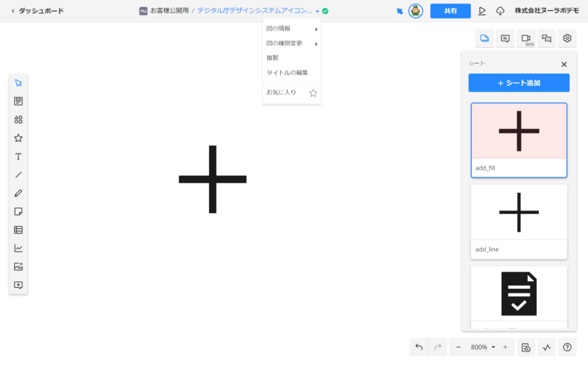Toggle the comments panel icon
This screenshot has width=588, height=368.
click(x=505, y=39)
